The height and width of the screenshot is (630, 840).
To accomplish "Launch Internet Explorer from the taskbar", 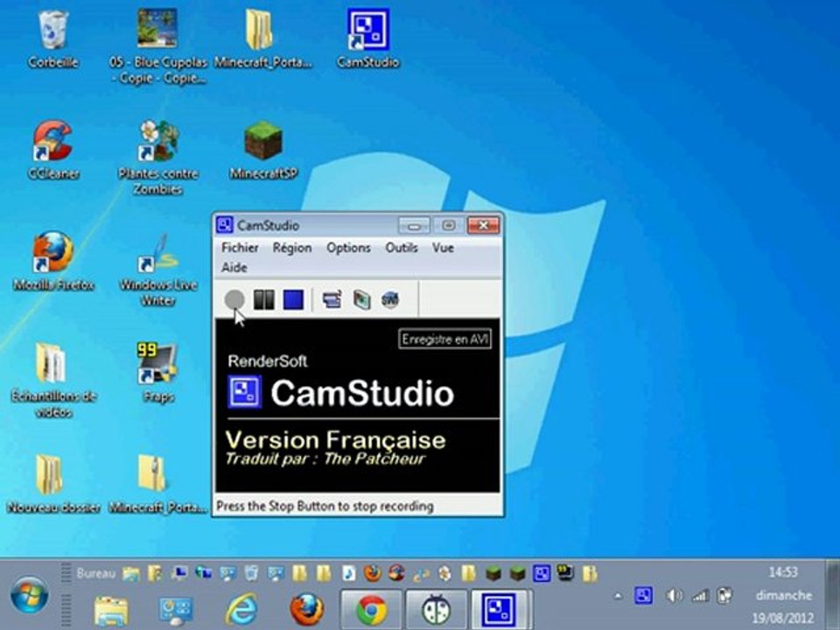I will click(241, 609).
